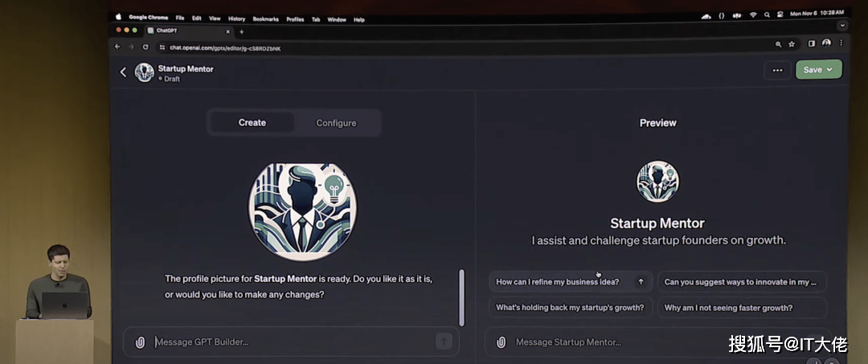The height and width of the screenshot is (364, 868).
Task: Attach a file in GPT Builder chat
Action: tap(140, 342)
